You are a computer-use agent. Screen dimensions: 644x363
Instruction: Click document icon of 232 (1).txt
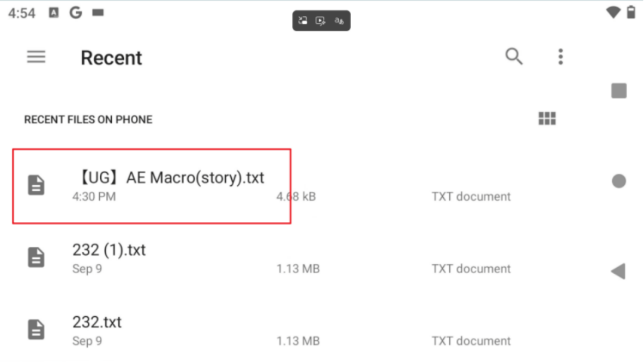pyautogui.click(x=36, y=257)
